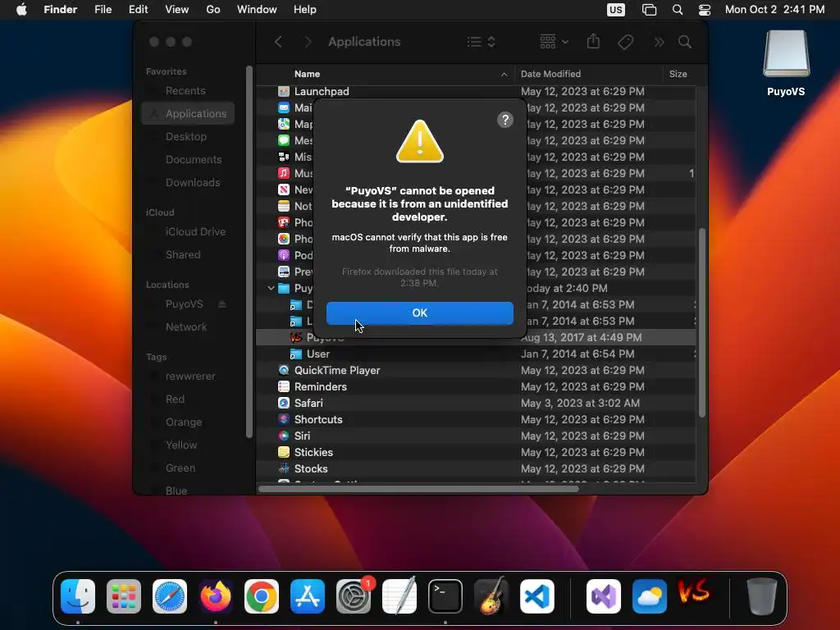This screenshot has width=840, height=630.
Task: Click the Share toolbar icon
Action: tap(593, 42)
